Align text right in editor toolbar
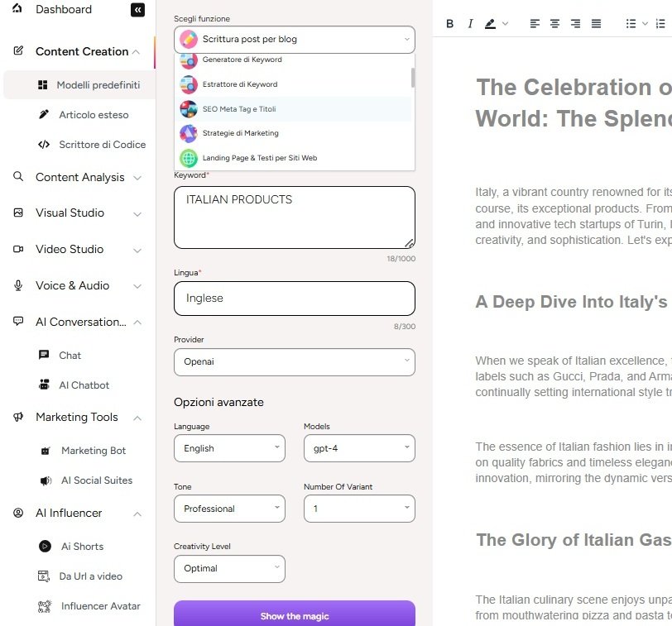The height and width of the screenshot is (626, 672). (x=575, y=24)
